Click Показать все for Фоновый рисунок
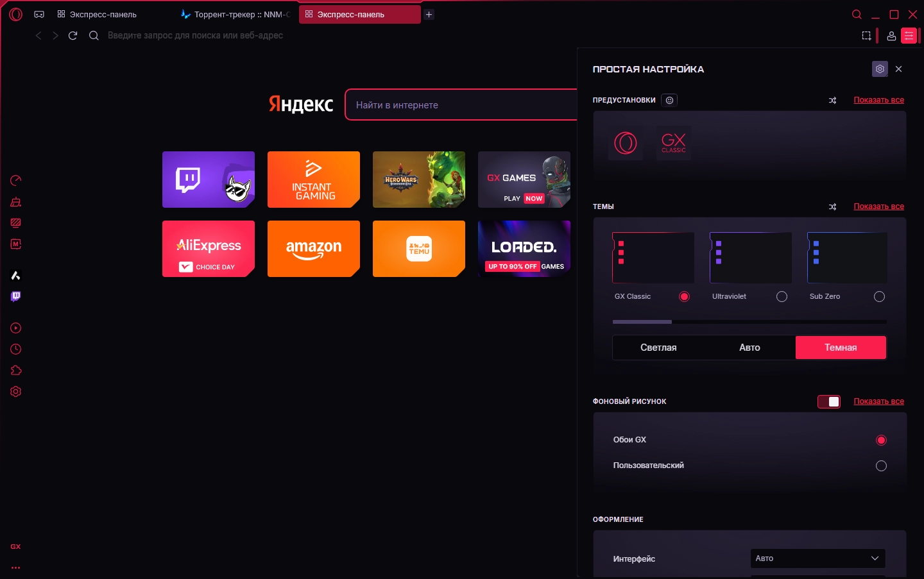924x579 pixels. [x=878, y=401]
